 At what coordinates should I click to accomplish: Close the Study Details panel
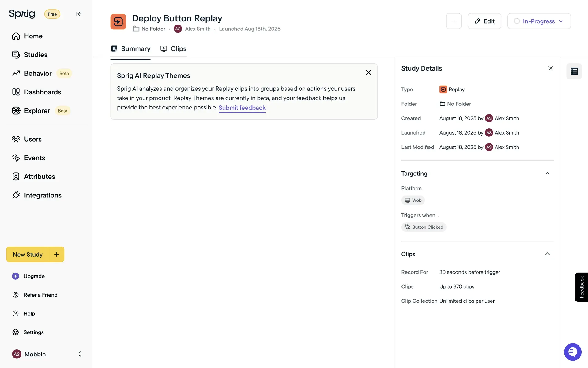pos(550,68)
